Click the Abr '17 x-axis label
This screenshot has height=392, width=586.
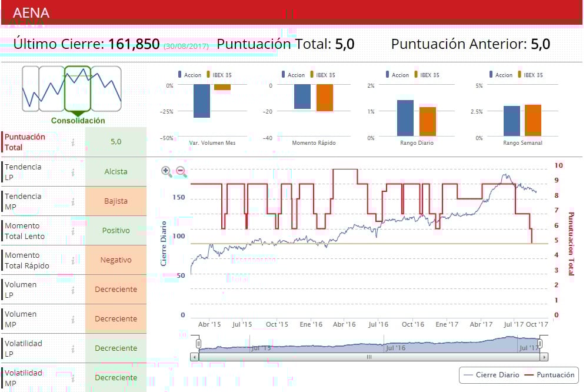click(x=481, y=324)
